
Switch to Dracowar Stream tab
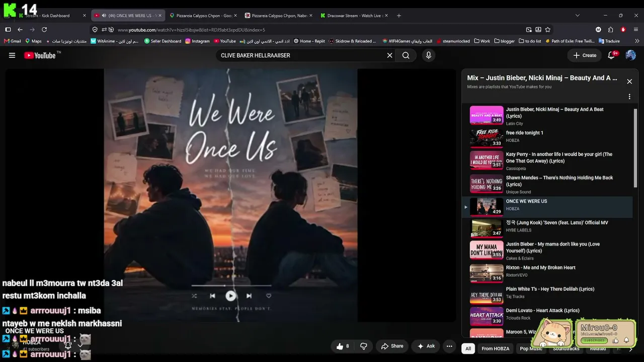click(353, 16)
